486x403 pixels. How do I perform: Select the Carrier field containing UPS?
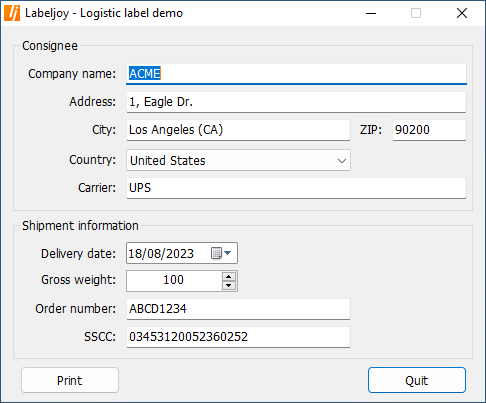pyautogui.click(x=296, y=188)
